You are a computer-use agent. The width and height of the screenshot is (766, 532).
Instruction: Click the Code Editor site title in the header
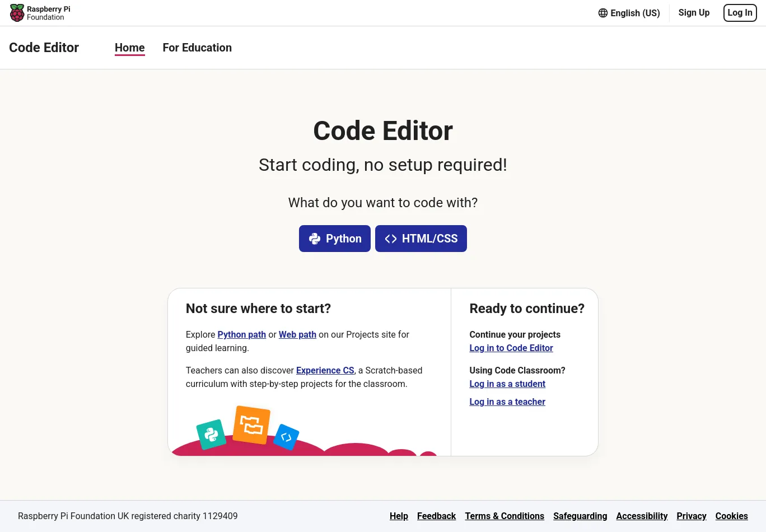[44, 48]
